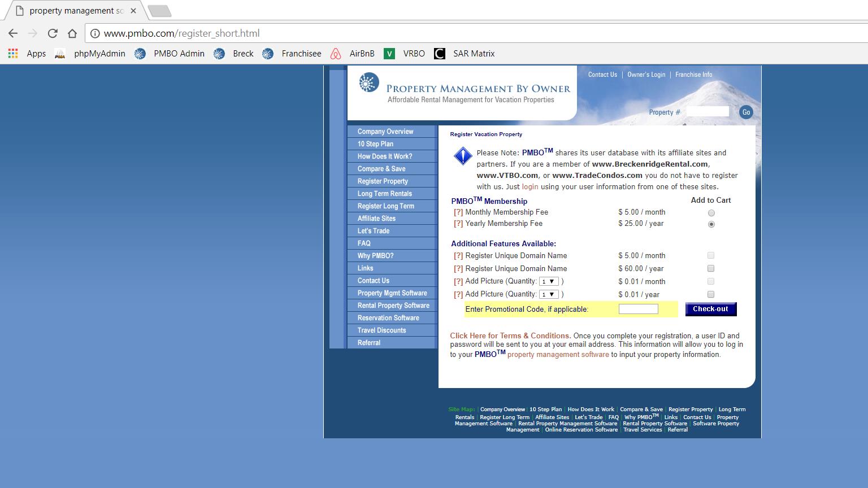Open Company Overview in sidebar menu
This screenshot has height=488, width=868.
(392, 132)
